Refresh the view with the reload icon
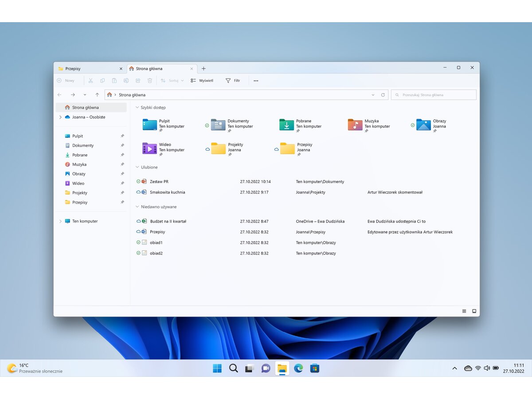 tap(383, 94)
